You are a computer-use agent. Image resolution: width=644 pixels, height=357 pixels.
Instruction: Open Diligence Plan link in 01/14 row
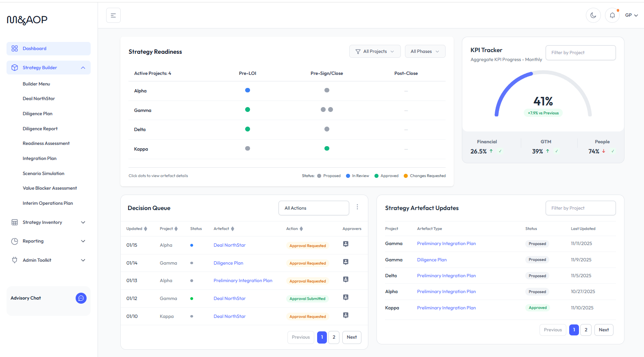(x=228, y=263)
